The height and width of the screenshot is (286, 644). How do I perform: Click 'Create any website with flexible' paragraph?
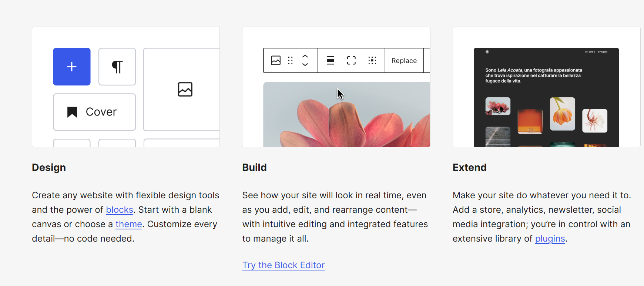125,217
